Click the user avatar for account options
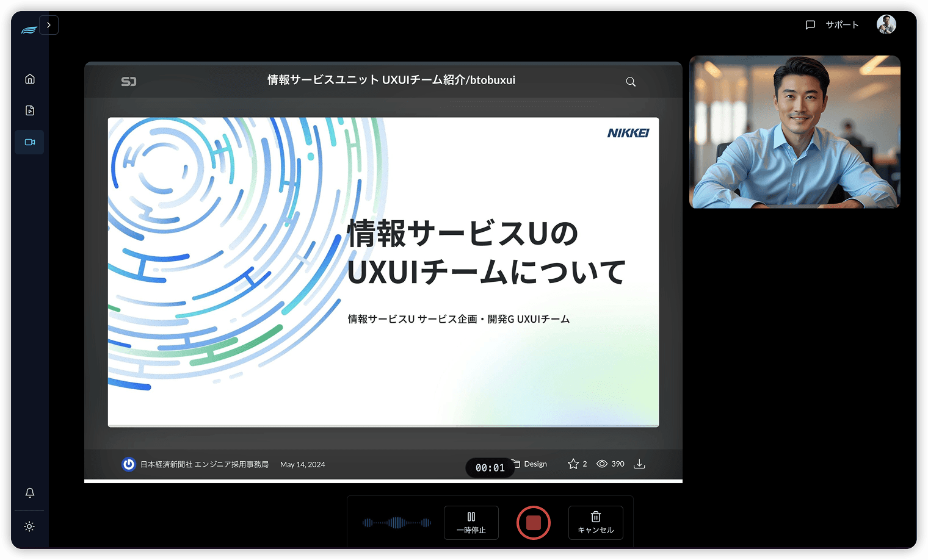Image resolution: width=928 pixels, height=560 pixels. [x=886, y=24]
